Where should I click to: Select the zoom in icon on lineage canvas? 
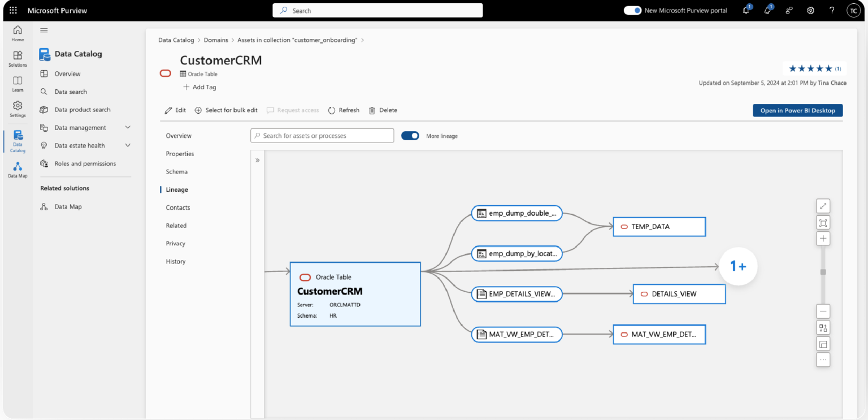click(x=823, y=238)
